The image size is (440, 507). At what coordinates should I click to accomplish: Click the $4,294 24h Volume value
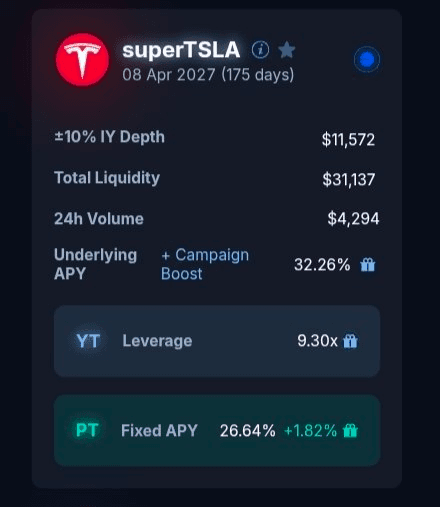click(353, 219)
